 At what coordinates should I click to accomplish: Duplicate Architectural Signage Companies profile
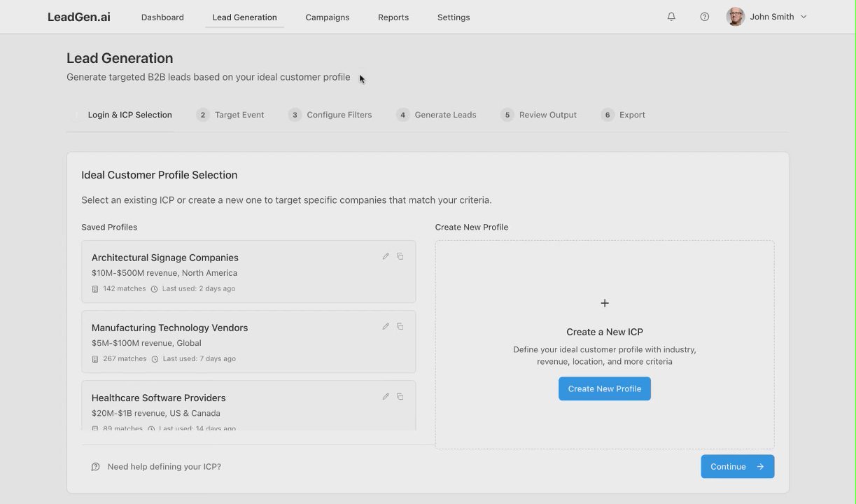click(x=400, y=256)
